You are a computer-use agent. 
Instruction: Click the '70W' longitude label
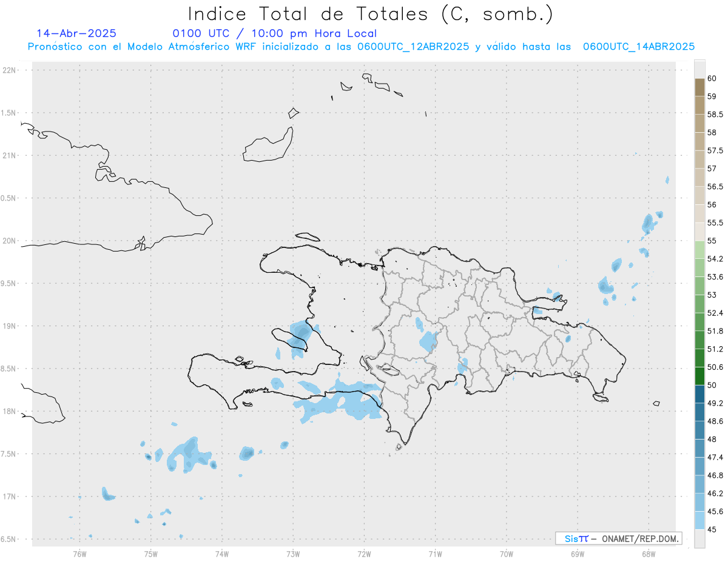(x=507, y=554)
